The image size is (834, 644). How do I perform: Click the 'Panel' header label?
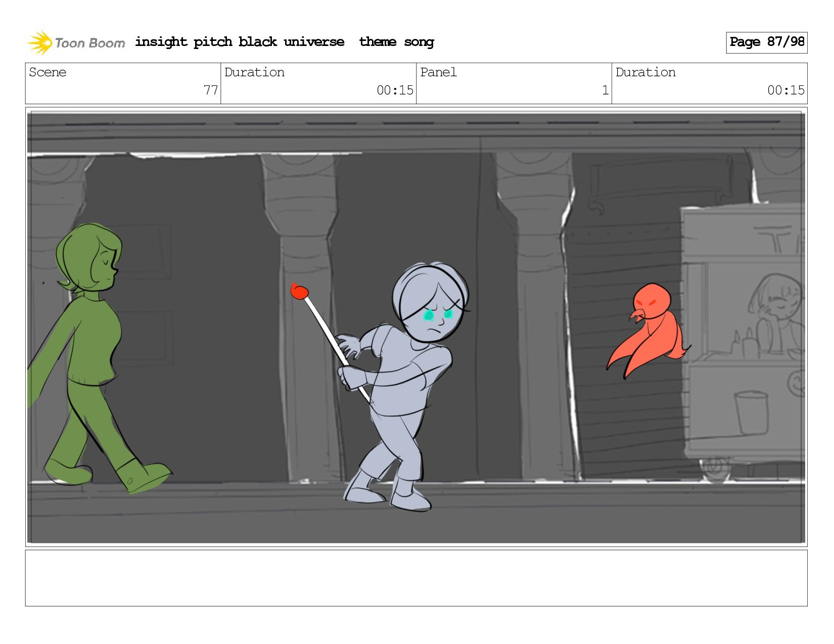pos(438,72)
